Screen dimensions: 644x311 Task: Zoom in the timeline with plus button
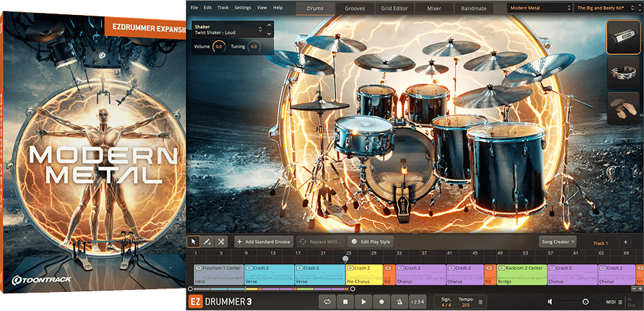pyautogui.click(x=641, y=289)
